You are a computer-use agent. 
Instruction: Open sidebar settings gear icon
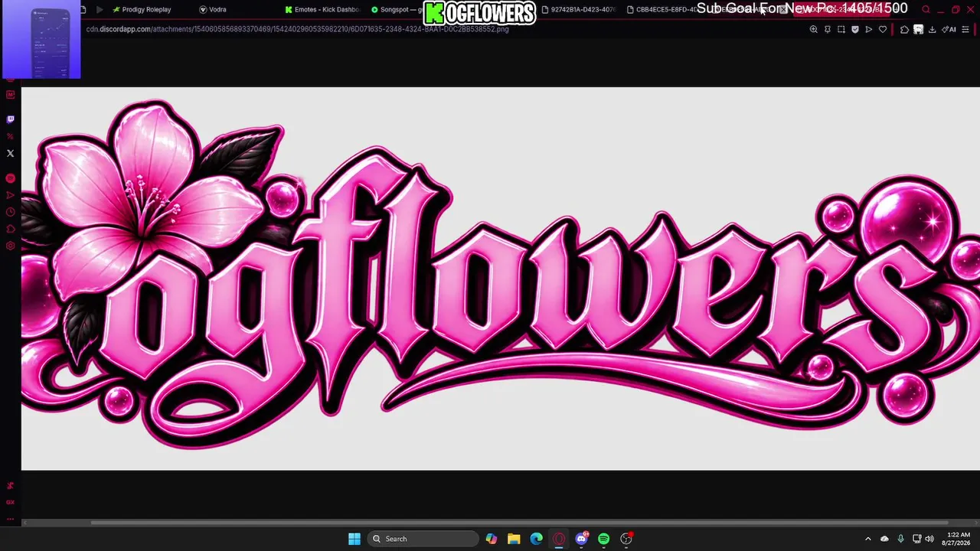click(10, 246)
